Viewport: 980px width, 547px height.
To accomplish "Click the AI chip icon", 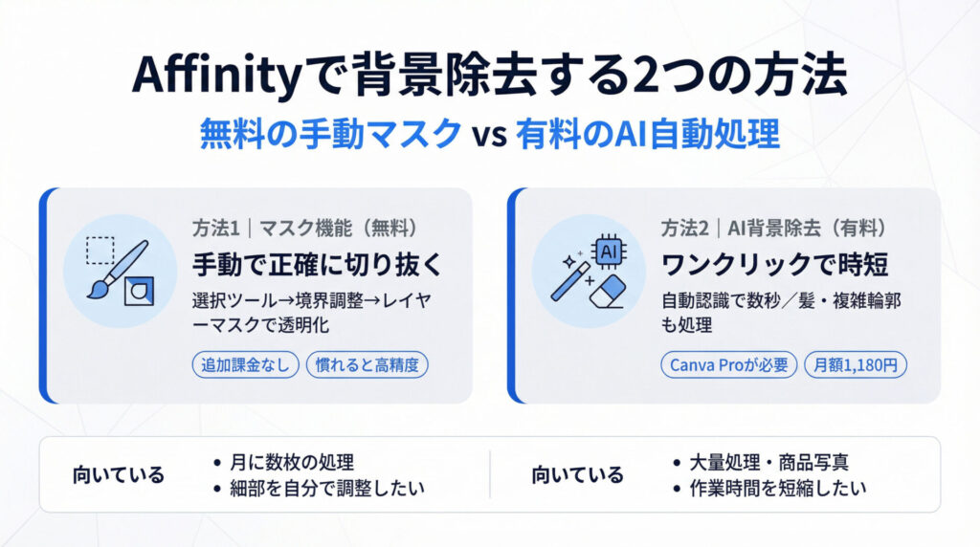I will point(607,252).
